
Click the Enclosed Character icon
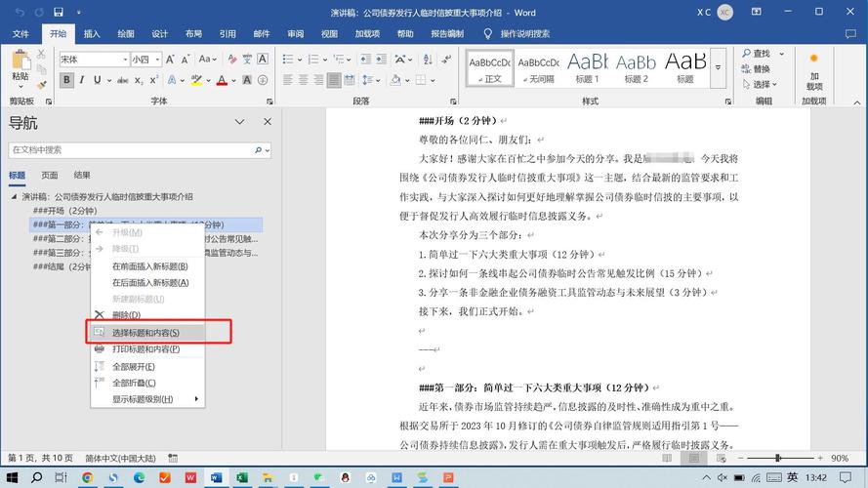[263, 81]
